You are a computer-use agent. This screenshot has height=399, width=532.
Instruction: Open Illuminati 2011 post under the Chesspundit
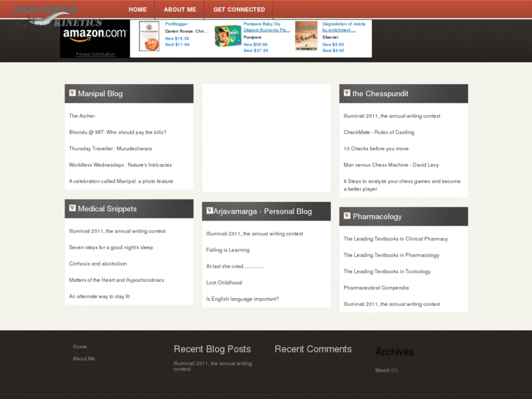click(x=392, y=116)
